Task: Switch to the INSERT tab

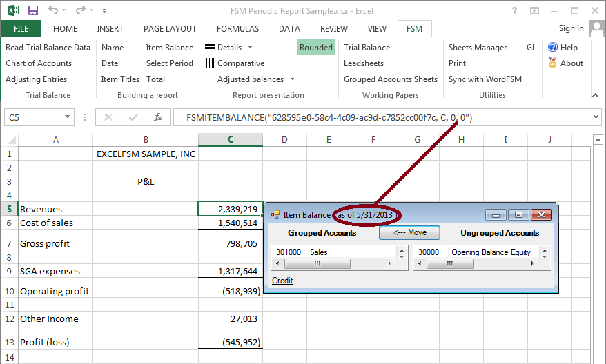Action: pyautogui.click(x=110, y=28)
